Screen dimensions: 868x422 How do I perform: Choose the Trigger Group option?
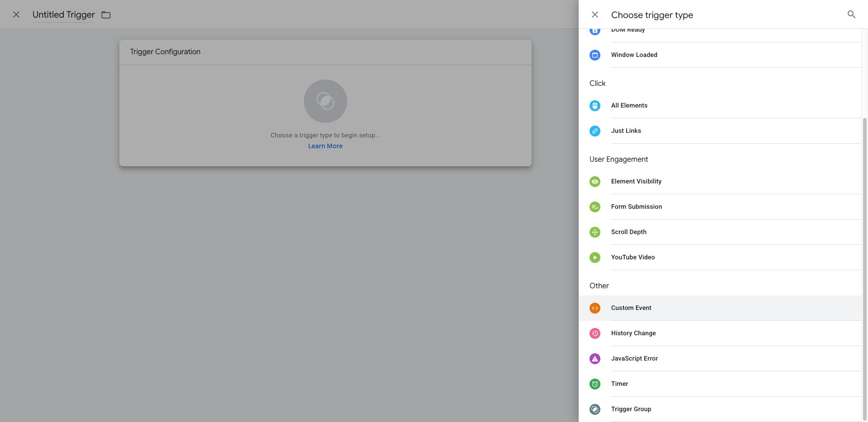tap(631, 409)
